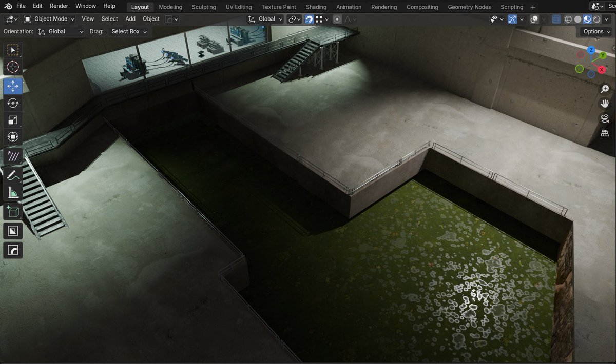This screenshot has width=616, height=364.
Task: Open the Object Mode dropdown
Action: (49, 19)
